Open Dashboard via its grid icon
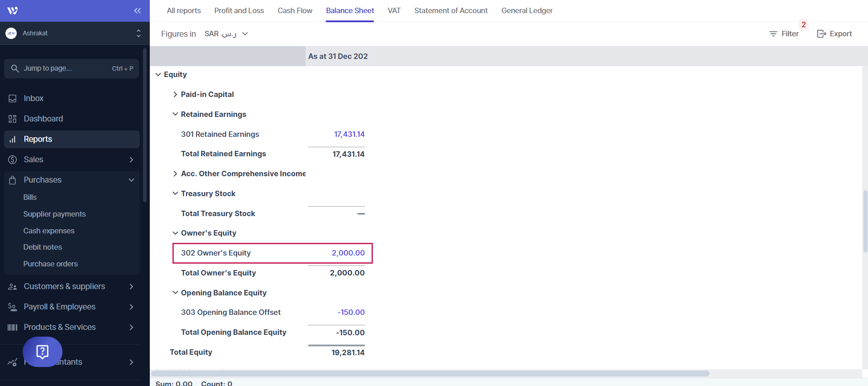 point(13,119)
